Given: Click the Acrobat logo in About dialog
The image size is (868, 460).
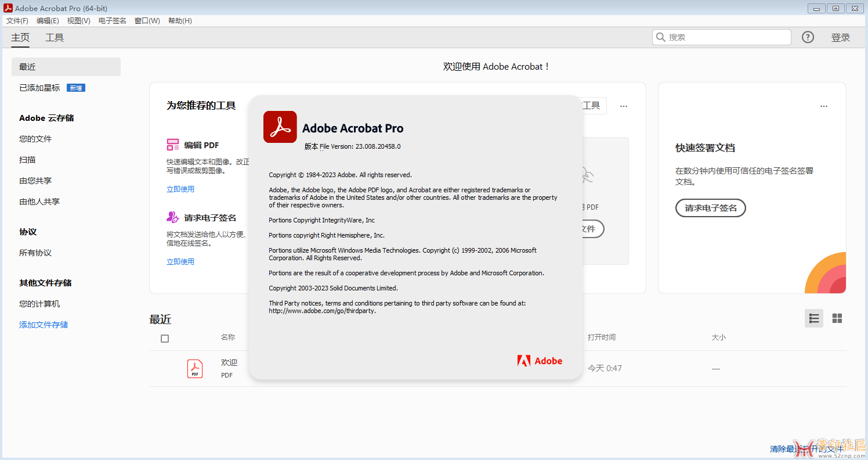Looking at the screenshot, I should click(x=280, y=127).
